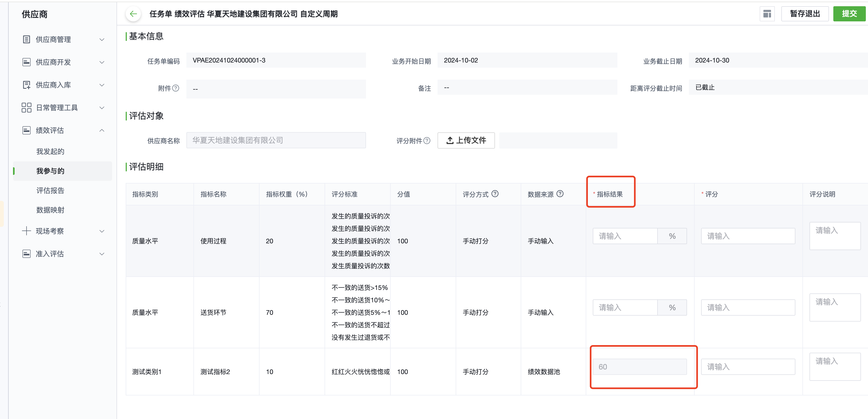Click 指标结果 input for 使用过程 row
The height and width of the screenshot is (419, 868).
click(x=625, y=236)
